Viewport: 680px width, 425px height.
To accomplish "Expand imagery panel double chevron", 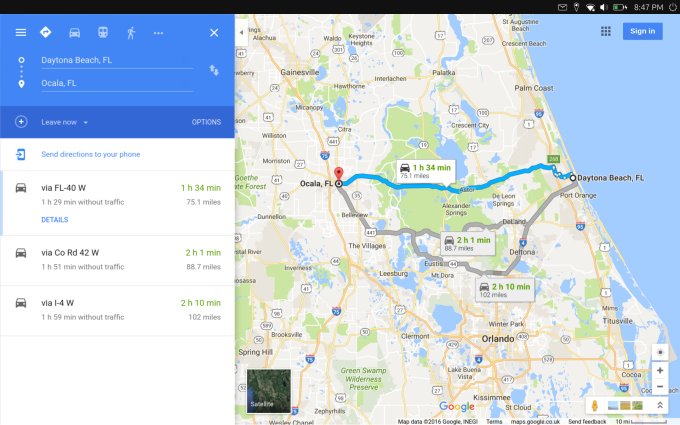I will click(x=660, y=405).
